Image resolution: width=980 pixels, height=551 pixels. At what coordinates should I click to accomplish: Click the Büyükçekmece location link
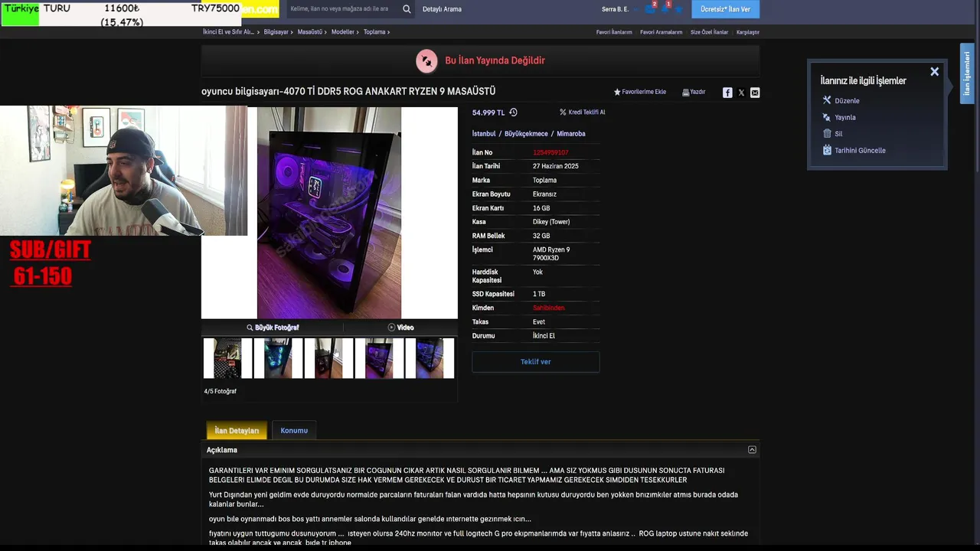526,134
